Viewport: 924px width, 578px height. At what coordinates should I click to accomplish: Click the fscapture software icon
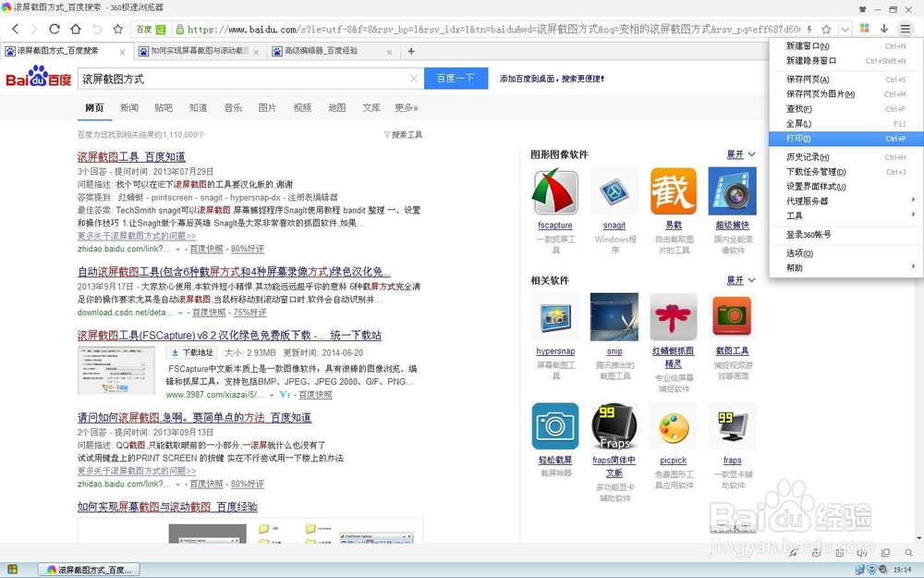(x=555, y=191)
